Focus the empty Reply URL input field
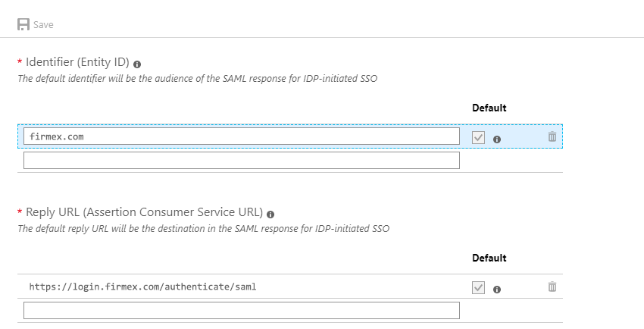 pos(242,311)
